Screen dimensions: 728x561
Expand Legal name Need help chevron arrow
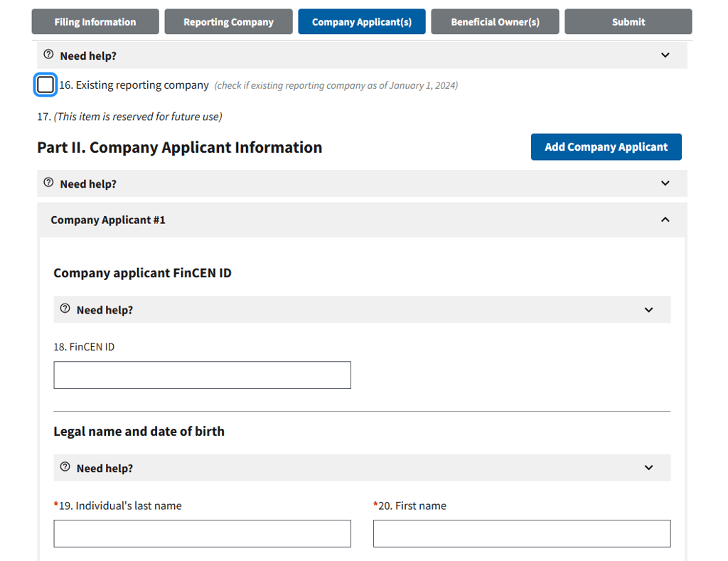tap(648, 468)
